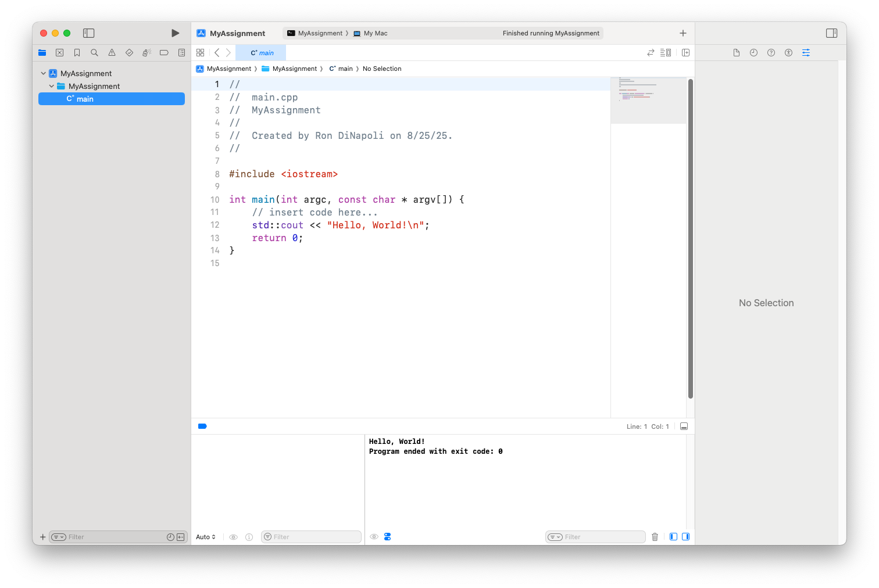Open the Adjust Editor Options menu

666,52
